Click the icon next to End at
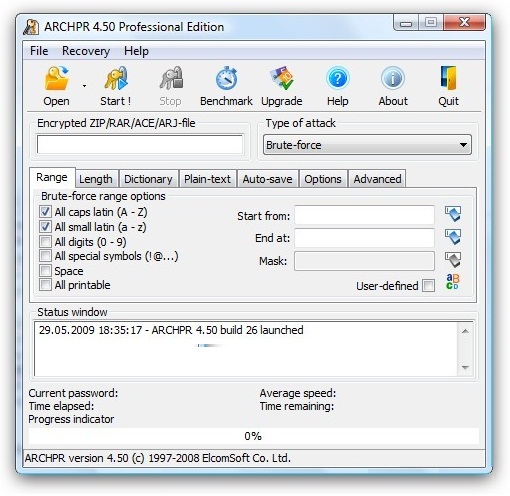510x496 pixels. [x=453, y=237]
